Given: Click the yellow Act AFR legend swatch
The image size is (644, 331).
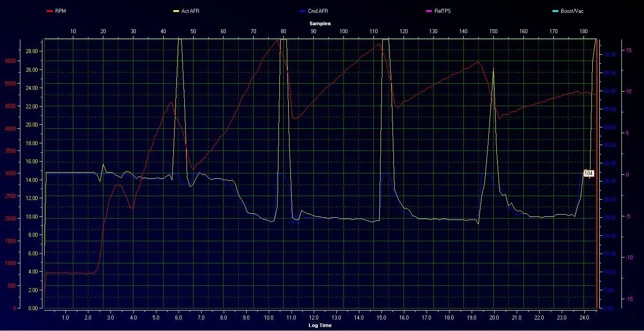Looking at the screenshot, I should pyautogui.click(x=176, y=11).
